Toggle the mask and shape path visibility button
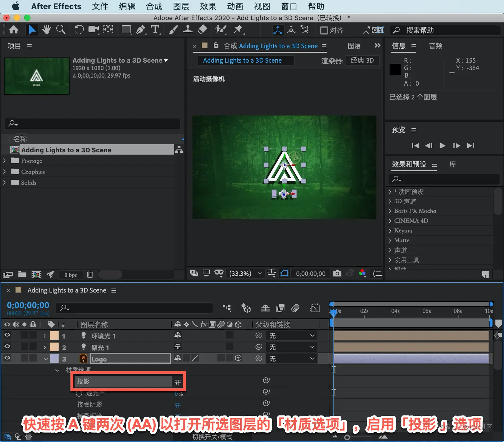 pos(285,273)
